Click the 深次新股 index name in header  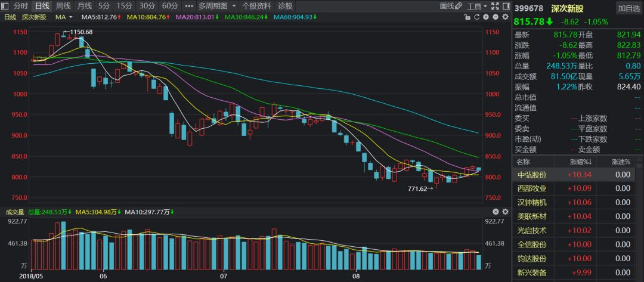(x=567, y=8)
